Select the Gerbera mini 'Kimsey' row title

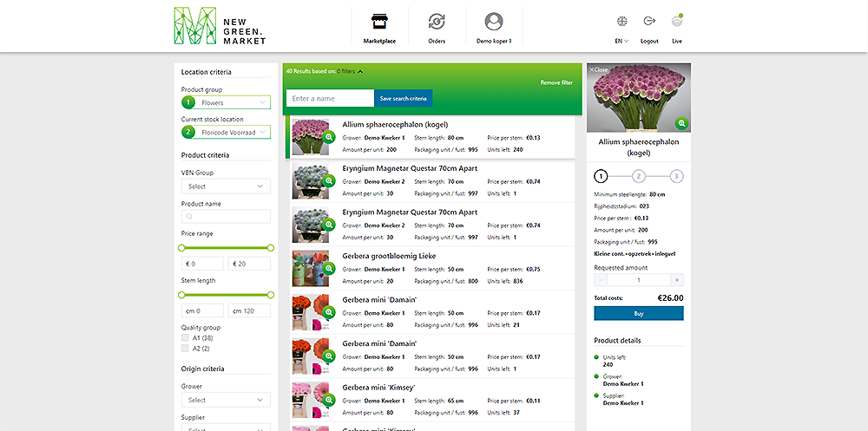[x=378, y=388]
